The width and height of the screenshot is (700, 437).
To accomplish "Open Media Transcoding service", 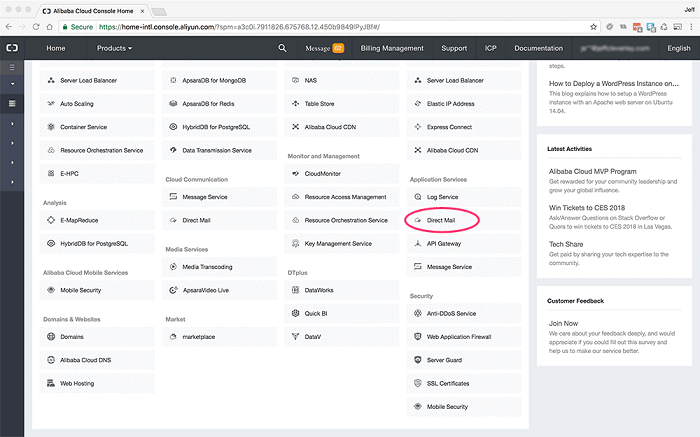I will coord(219,266).
